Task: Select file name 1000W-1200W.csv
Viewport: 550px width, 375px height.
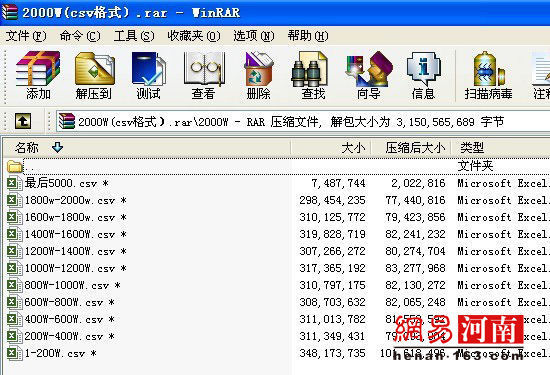Action: pos(75,268)
